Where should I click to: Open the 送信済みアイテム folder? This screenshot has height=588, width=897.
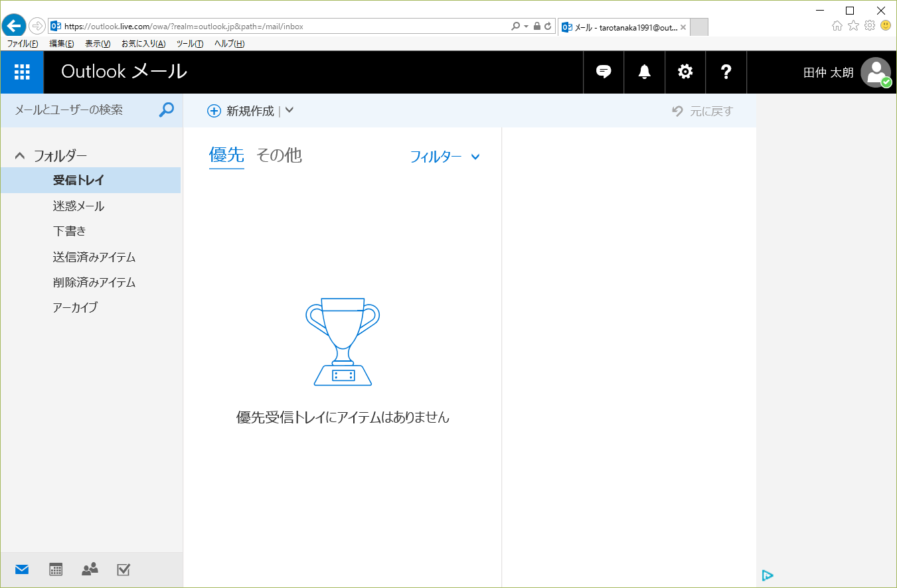coord(93,257)
